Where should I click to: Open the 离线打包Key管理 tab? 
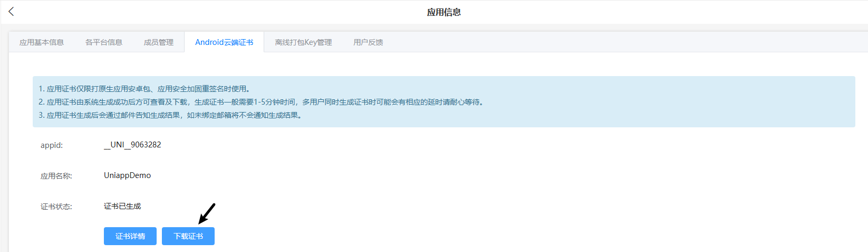tap(303, 42)
